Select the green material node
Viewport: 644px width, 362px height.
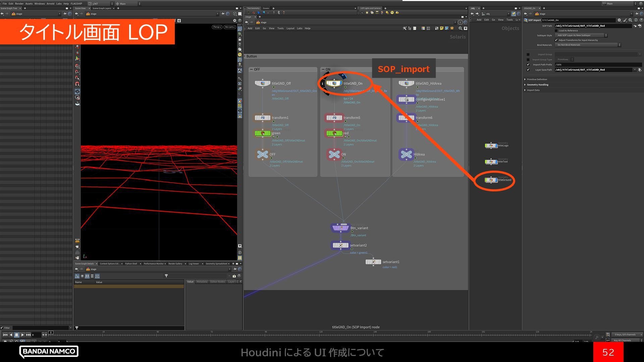263,133
